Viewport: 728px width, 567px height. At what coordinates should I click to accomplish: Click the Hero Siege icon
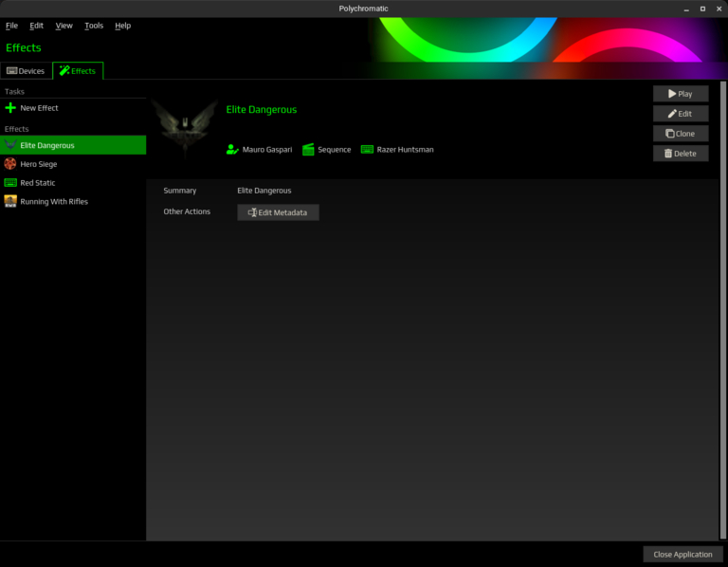tap(10, 164)
